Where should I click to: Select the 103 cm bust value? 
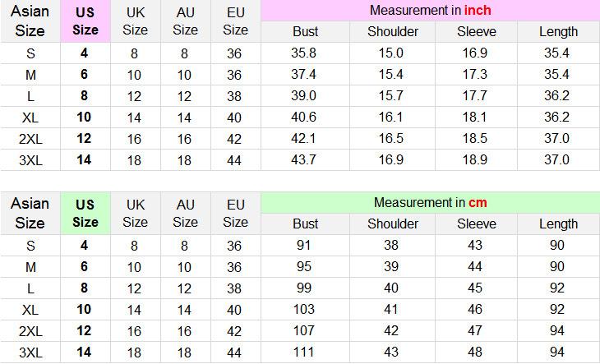tap(305, 309)
